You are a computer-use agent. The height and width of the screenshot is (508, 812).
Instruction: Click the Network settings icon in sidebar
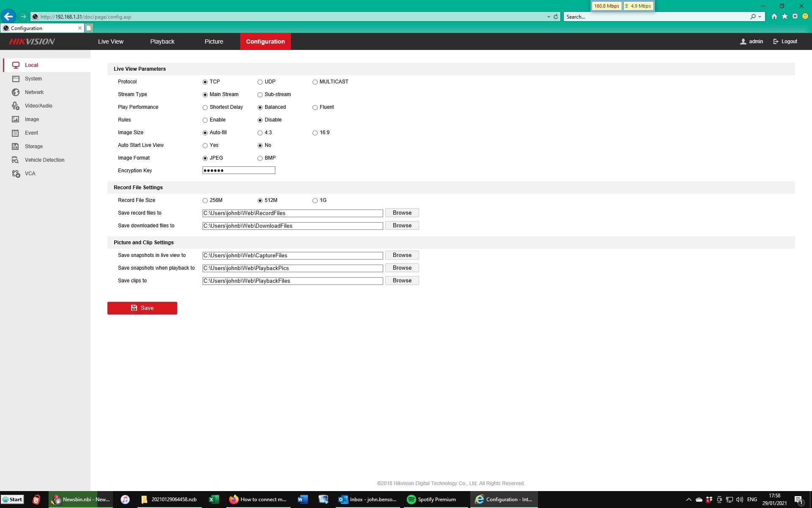point(16,92)
